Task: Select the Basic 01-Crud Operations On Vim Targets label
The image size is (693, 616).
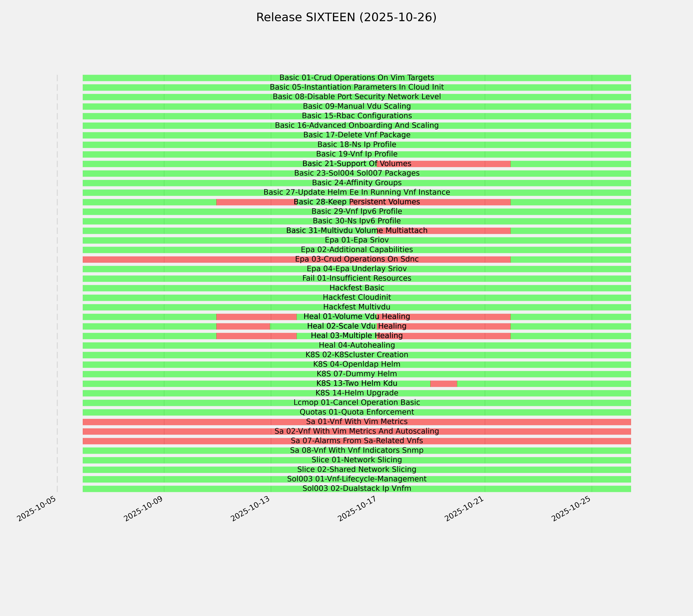Action: (x=357, y=78)
